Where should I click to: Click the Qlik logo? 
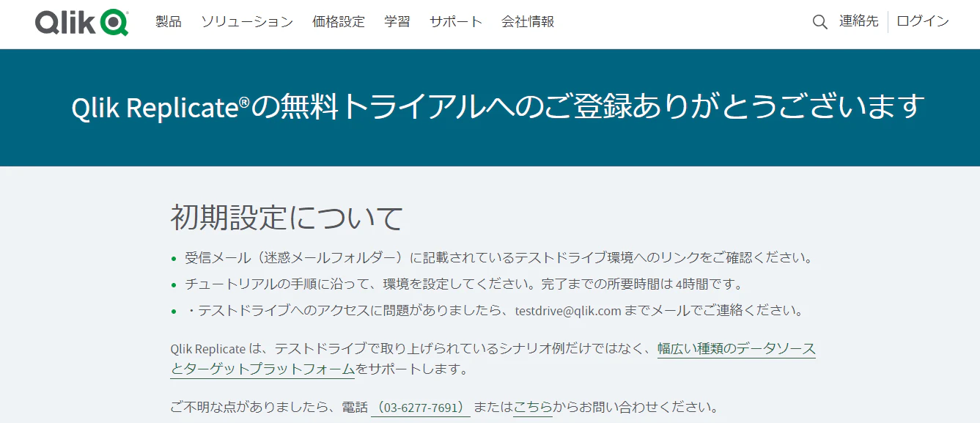coord(81,22)
